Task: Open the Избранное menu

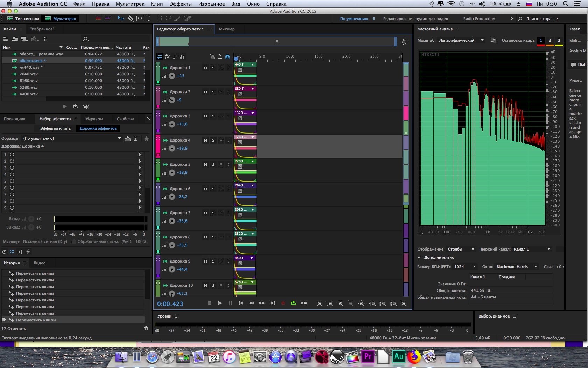Action: pos(211,4)
